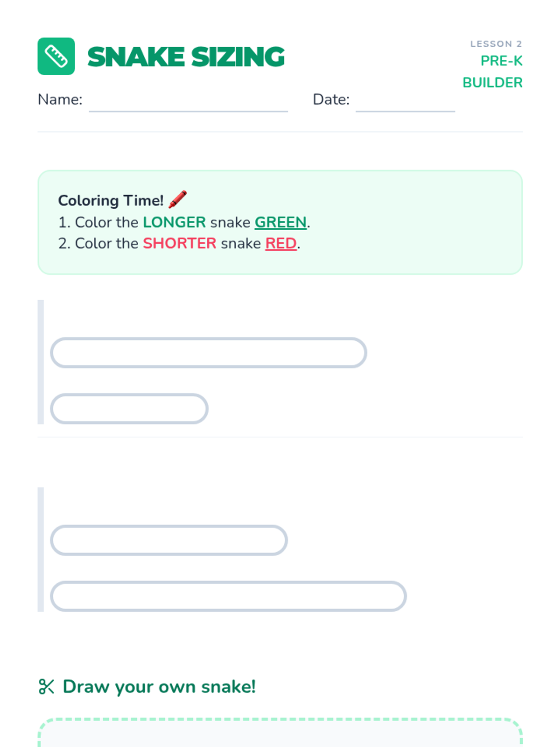560x747 pixels.
Task: Click inside the dashed drawing box
Action: [x=280, y=735]
